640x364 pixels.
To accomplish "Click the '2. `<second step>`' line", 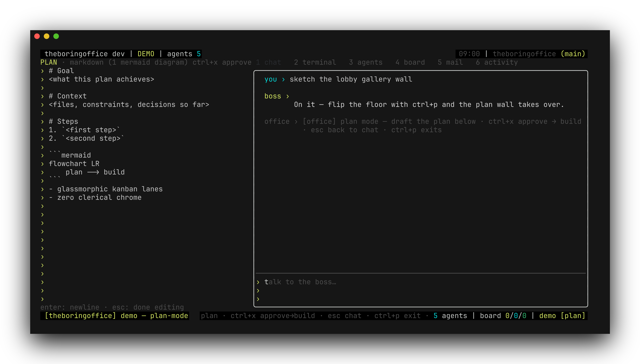I will click(x=86, y=139).
